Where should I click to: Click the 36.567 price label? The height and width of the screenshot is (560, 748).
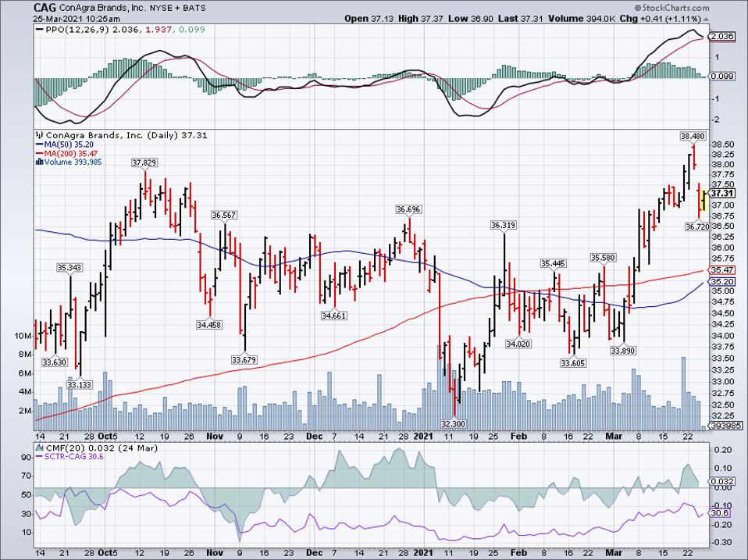pos(224,215)
